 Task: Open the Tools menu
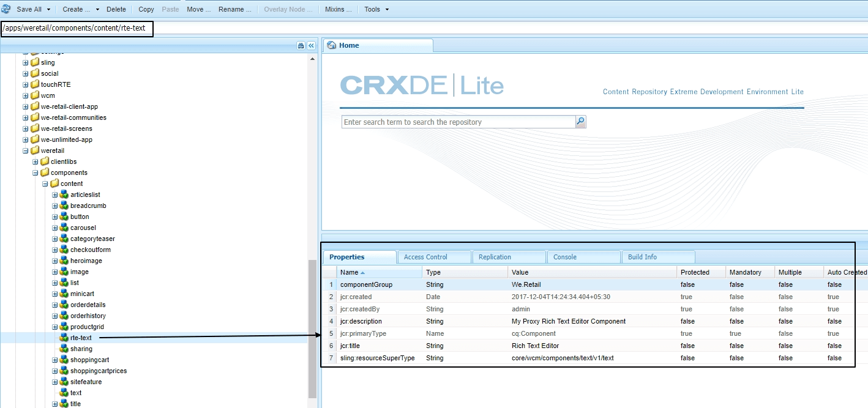tap(373, 9)
